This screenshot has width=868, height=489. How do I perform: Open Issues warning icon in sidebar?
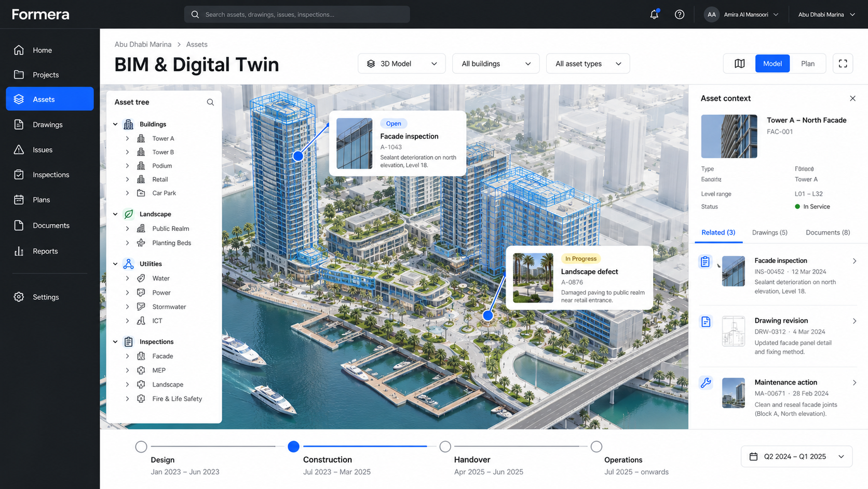[x=19, y=150]
